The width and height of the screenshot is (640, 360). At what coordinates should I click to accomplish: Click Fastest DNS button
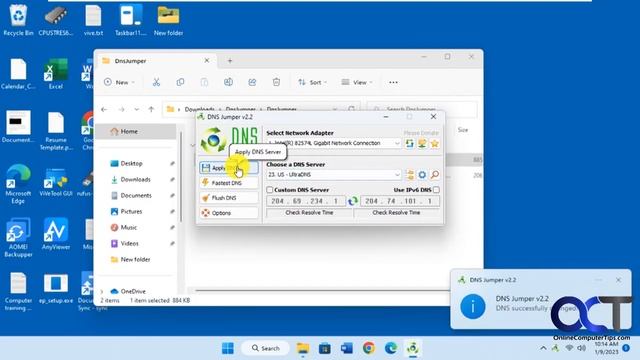pyautogui.click(x=229, y=183)
